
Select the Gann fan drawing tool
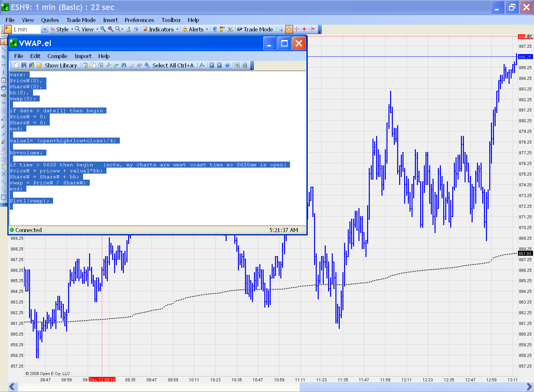4,142
